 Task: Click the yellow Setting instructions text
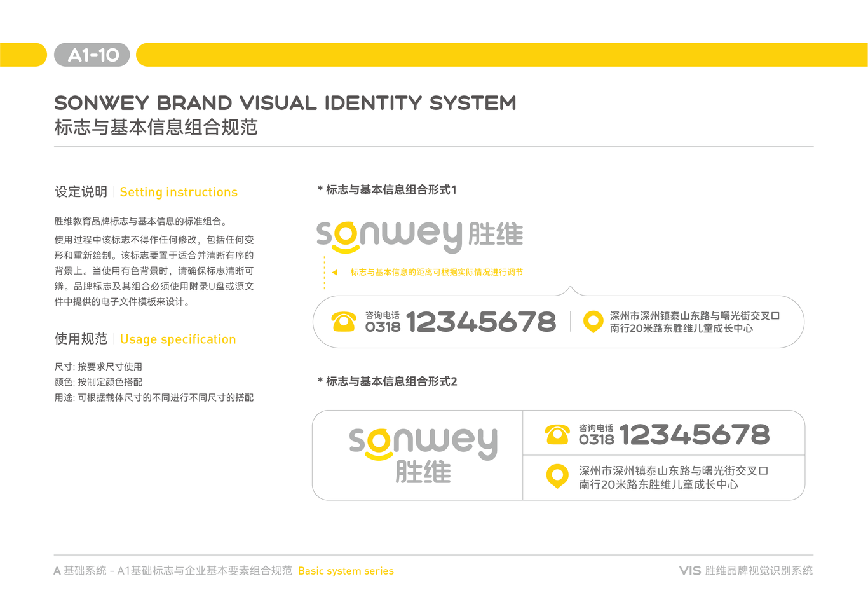pyautogui.click(x=179, y=192)
